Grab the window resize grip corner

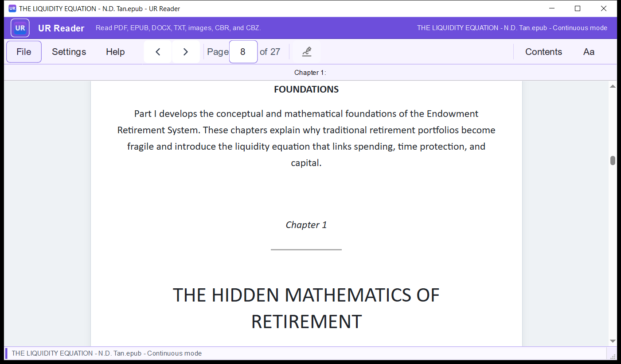614,356
